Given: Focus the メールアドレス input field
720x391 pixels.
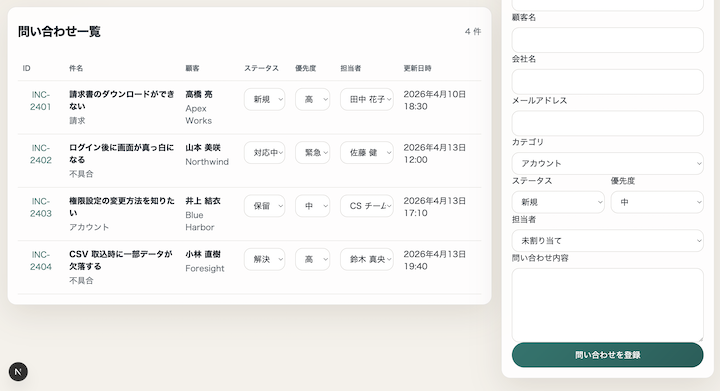Looking at the screenshot, I should [x=608, y=123].
